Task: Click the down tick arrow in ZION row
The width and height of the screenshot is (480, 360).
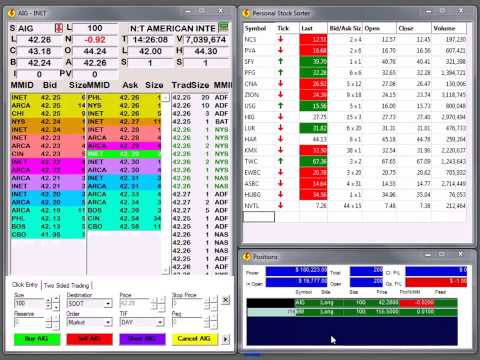Action: [x=281, y=94]
